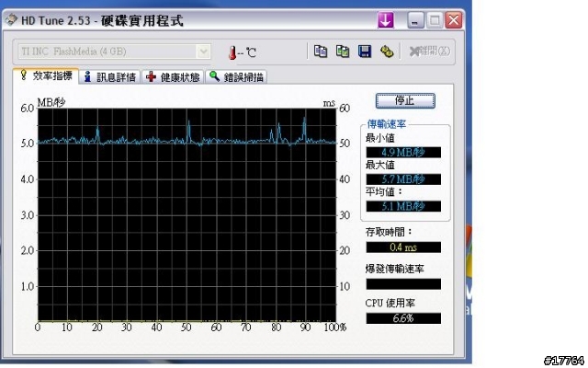588x368 pixels.
Task: Click the CPU 使用率 label
Action: [x=390, y=303]
